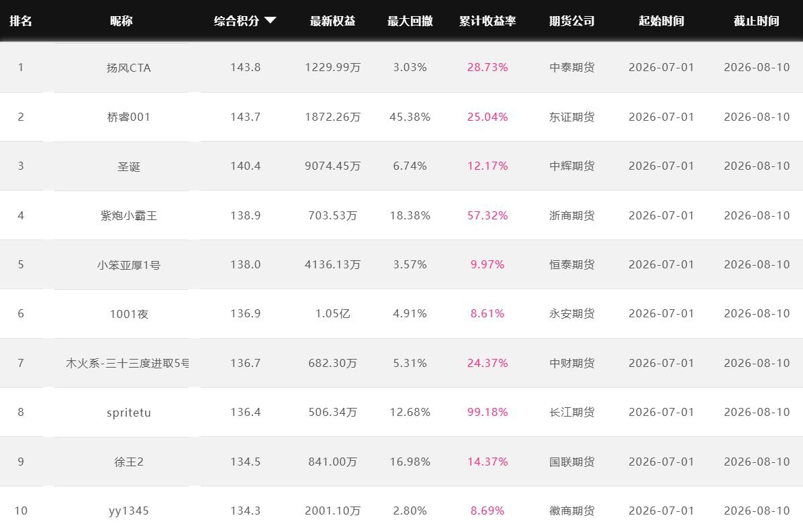Click the 截止时间 column header

point(757,21)
